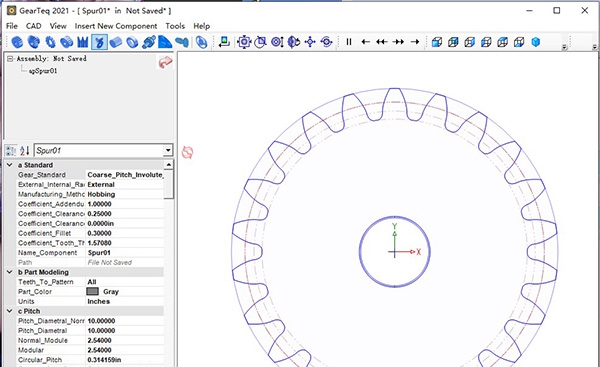Click the double right arrow fast-forward button

[398, 42]
